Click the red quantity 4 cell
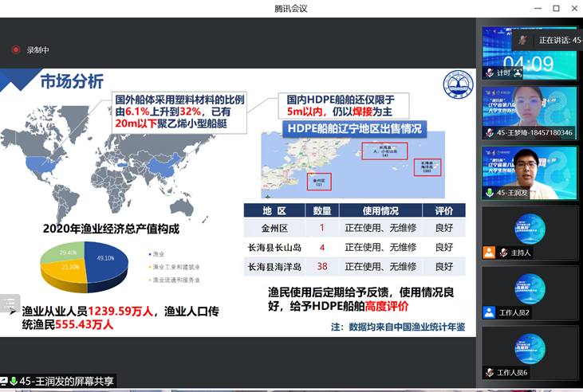The image size is (583, 392). (x=322, y=247)
